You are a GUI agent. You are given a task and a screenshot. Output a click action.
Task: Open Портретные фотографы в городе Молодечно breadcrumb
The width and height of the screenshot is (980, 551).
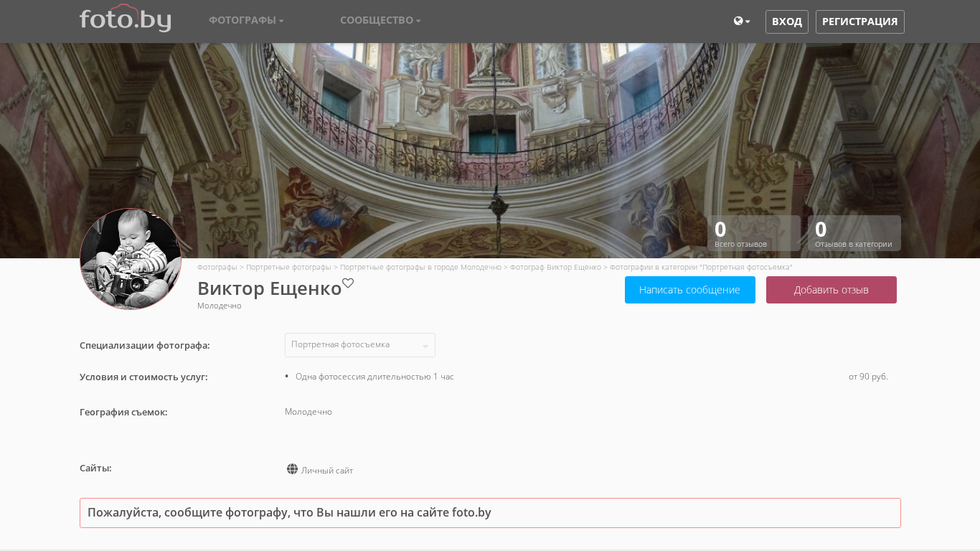[x=420, y=267]
